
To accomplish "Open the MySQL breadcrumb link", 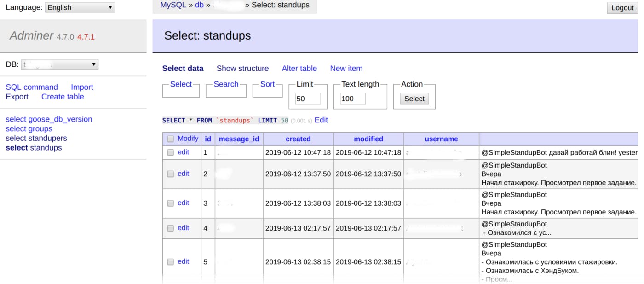I will (x=173, y=5).
